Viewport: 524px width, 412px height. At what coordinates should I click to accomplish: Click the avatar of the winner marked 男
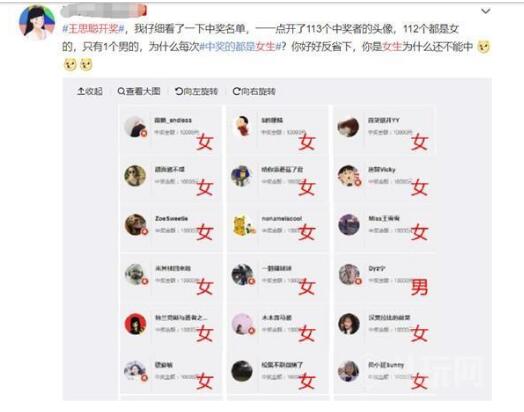point(349,274)
